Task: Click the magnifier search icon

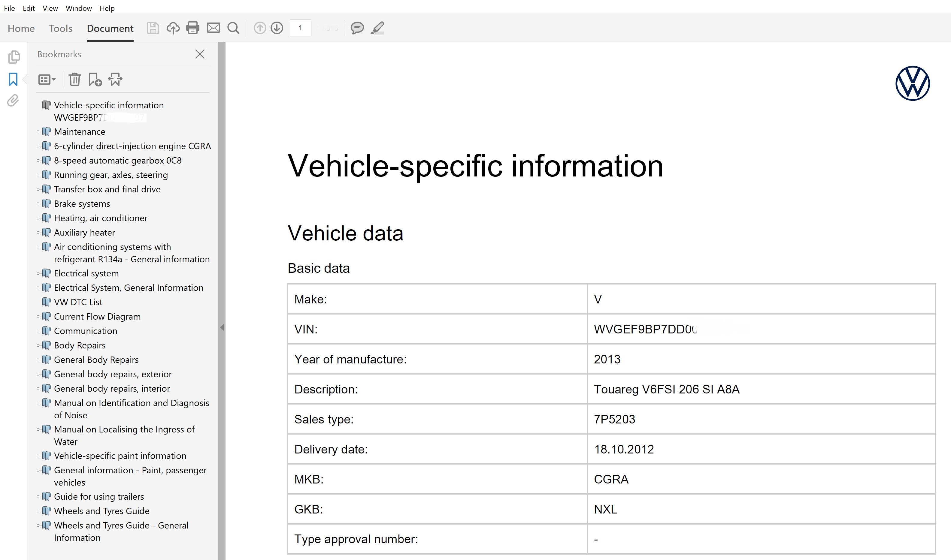Action: (233, 28)
